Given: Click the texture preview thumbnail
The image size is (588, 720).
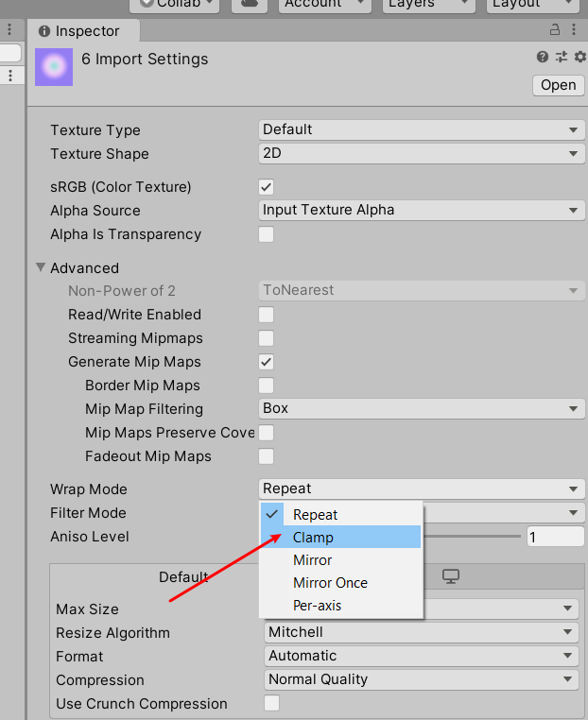Looking at the screenshot, I should 54,66.
